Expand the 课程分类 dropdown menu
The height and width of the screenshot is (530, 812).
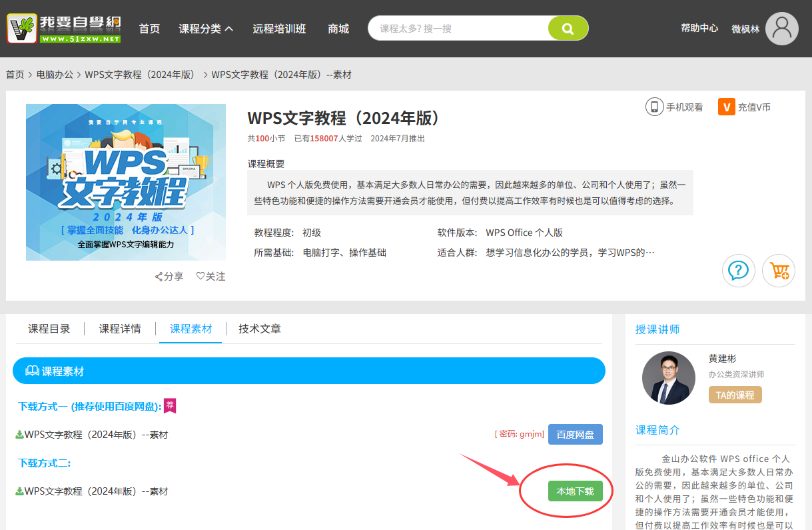tap(206, 29)
